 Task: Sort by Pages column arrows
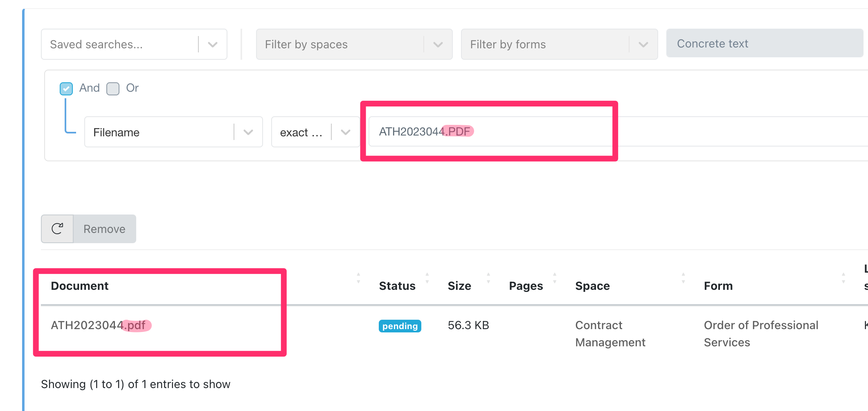[x=555, y=278]
